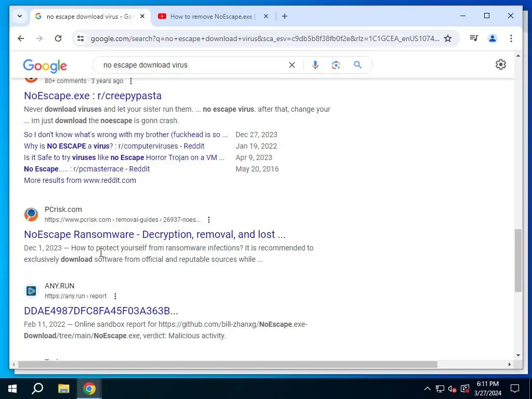Open Windows taskbar search
This screenshot has height=399, width=532.
pos(37,389)
